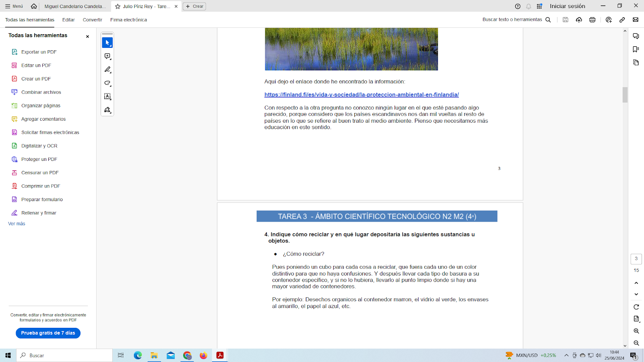Click Buscar texto o herramientas search
Image resolution: width=644 pixels, height=362 pixels.
516,19
